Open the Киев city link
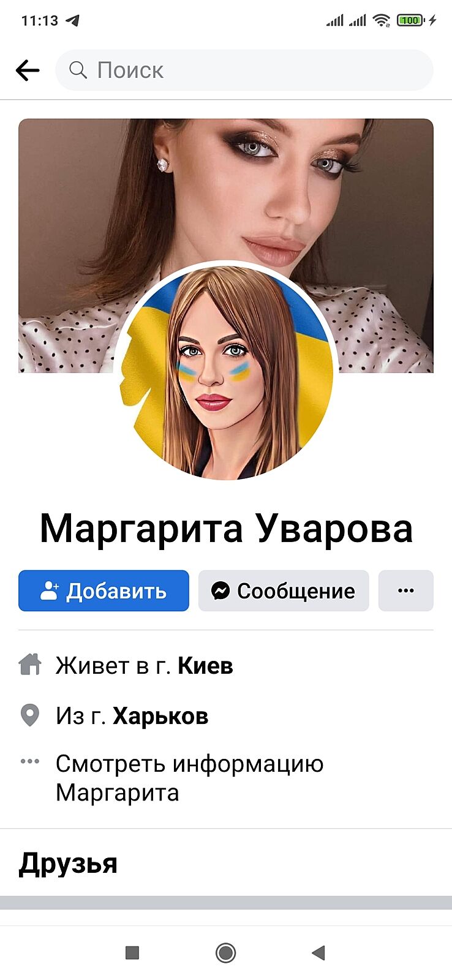This screenshot has width=452, height=980. point(205,666)
